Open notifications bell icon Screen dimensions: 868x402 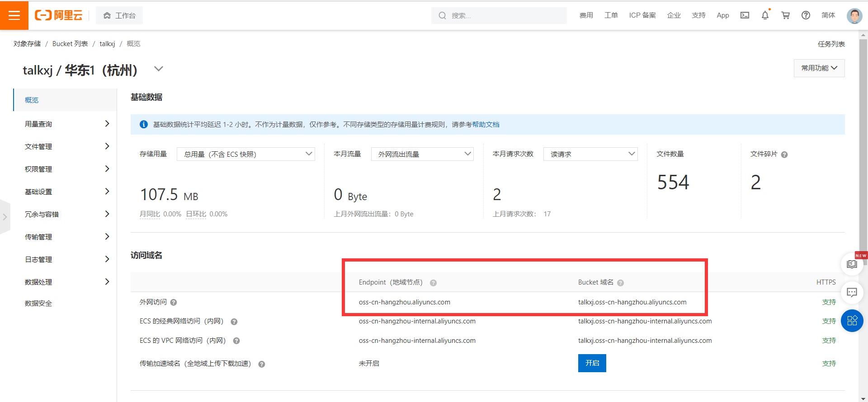coord(765,15)
